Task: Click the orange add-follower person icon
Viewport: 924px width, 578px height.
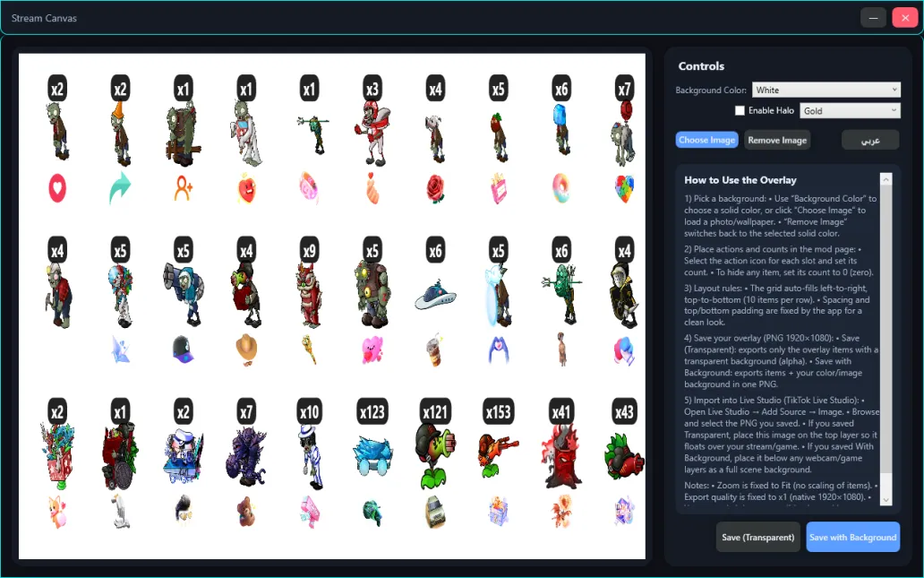Action: coord(184,188)
